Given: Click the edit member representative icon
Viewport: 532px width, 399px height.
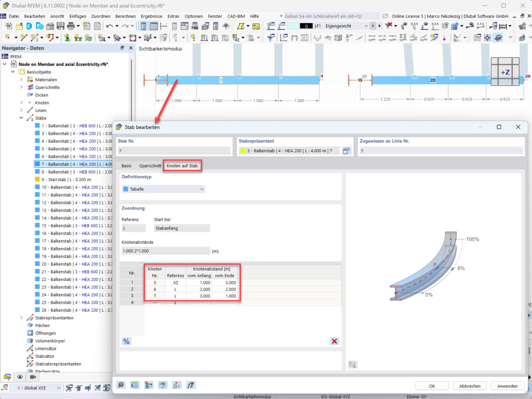Looking at the screenshot, I should tap(346, 151).
